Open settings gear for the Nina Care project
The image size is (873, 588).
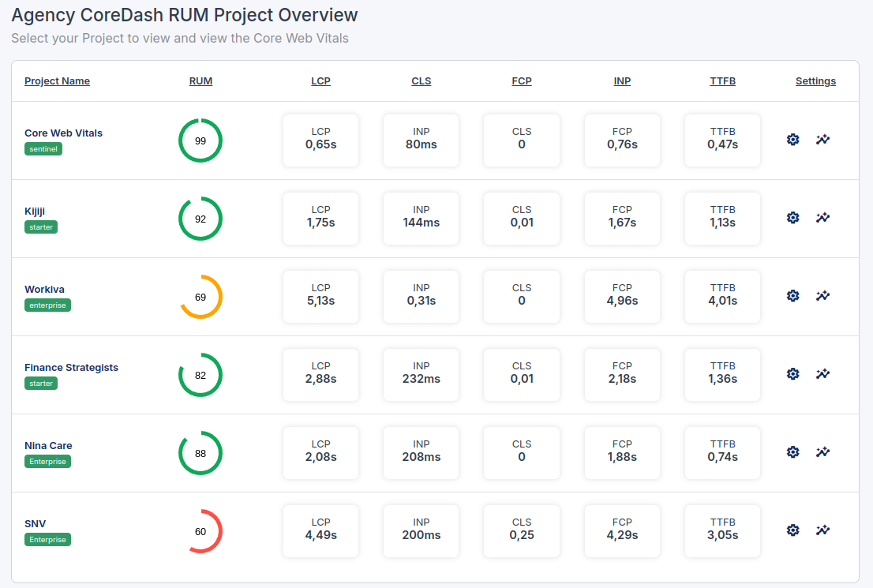click(x=792, y=451)
